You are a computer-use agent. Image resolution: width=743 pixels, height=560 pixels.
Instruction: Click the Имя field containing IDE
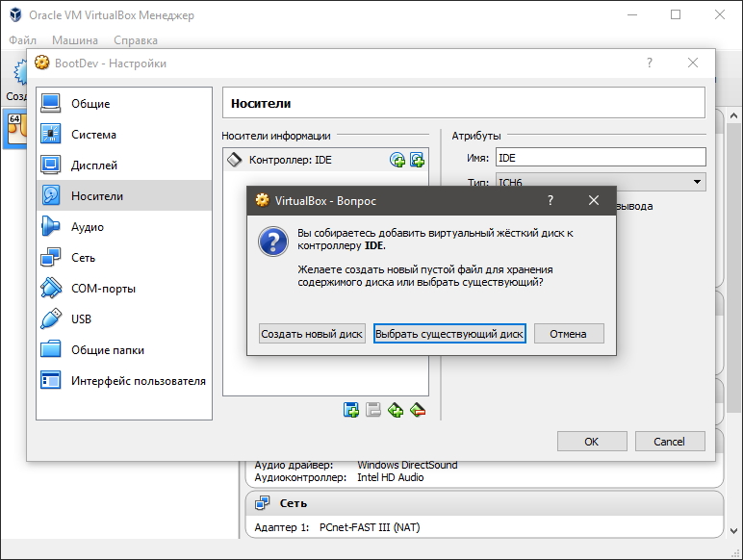tap(601, 157)
